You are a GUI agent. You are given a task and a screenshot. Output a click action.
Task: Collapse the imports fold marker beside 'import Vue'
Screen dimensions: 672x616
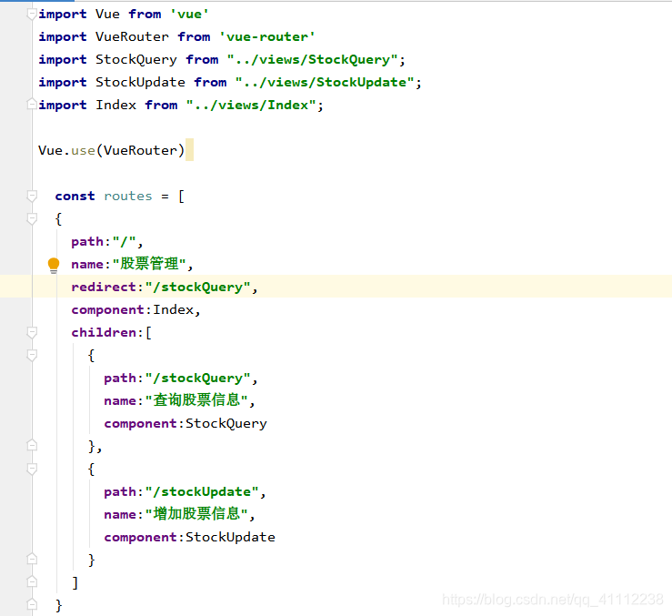32,15
